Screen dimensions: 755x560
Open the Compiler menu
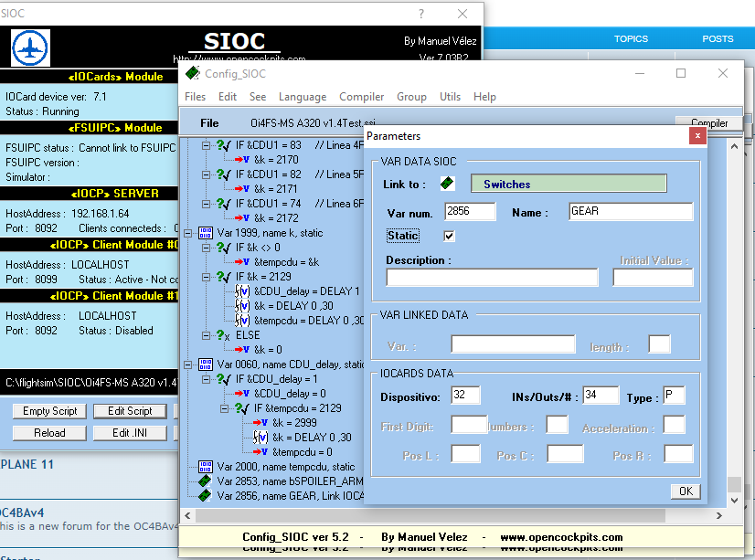(361, 97)
